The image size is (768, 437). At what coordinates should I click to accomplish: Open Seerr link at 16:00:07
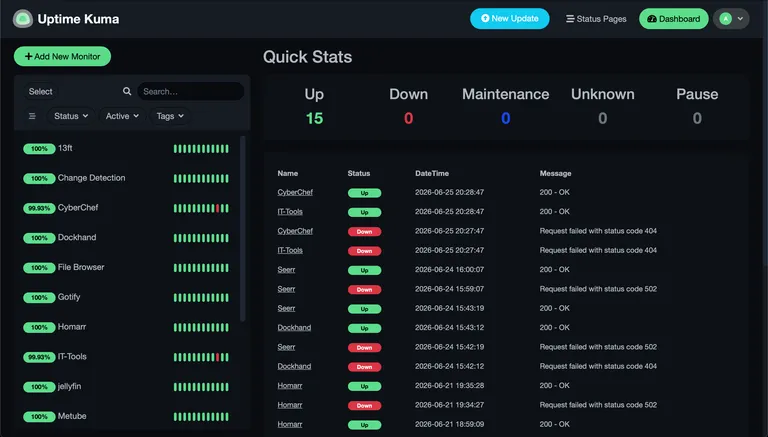pyautogui.click(x=286, y=269)
